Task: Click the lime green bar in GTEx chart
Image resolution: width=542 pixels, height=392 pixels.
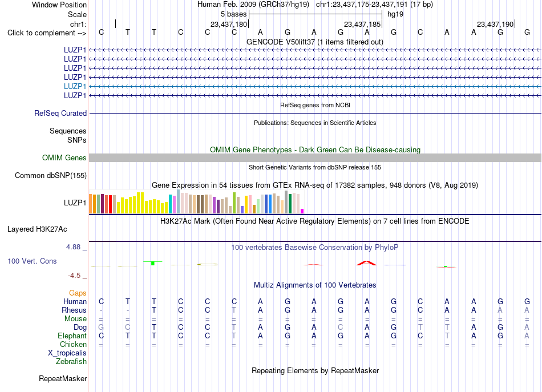Action: coord(234,203)
